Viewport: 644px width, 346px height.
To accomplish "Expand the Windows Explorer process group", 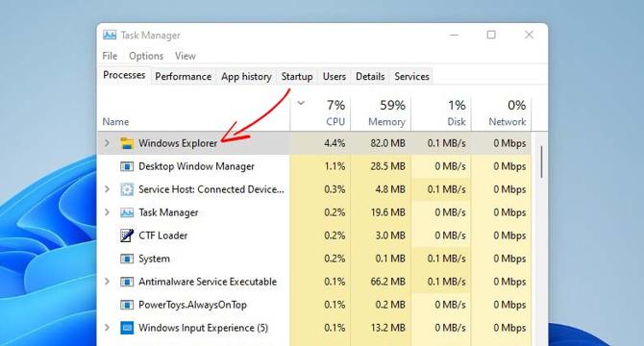I will coord(107,143).
